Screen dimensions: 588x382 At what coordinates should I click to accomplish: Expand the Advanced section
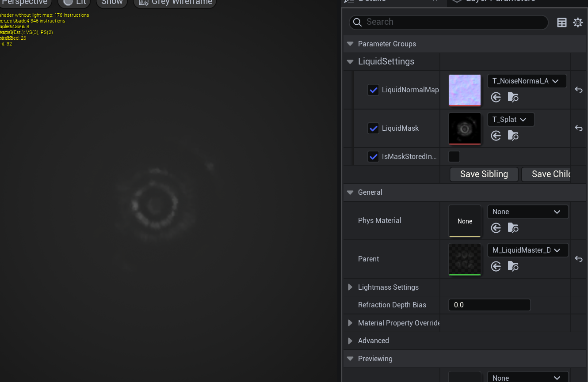(x=350, y=341)
